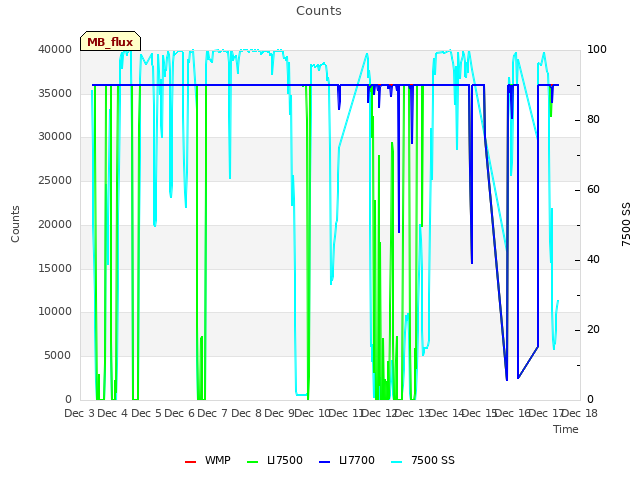Screen dimensions: 640x480
Task: Click the 5000 tick on the left axis
Action: [x=58, y=356]
